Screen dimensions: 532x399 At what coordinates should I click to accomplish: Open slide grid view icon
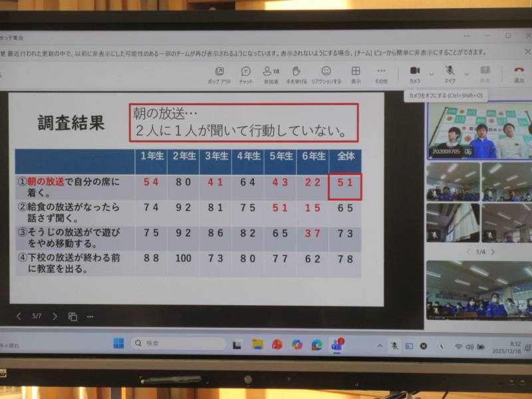click(x=72, y=317)
